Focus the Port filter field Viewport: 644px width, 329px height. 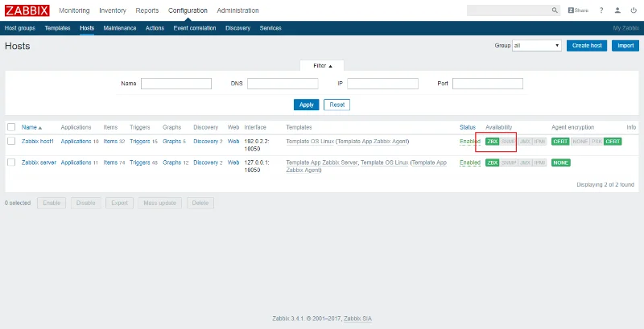click(488, 84)
